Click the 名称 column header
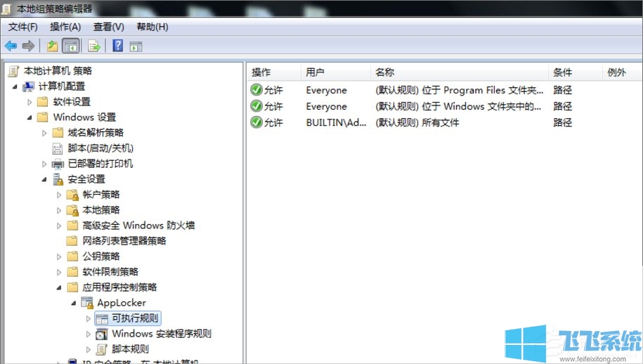The height and width of the screenshot is (364, 643). point(384,72)
